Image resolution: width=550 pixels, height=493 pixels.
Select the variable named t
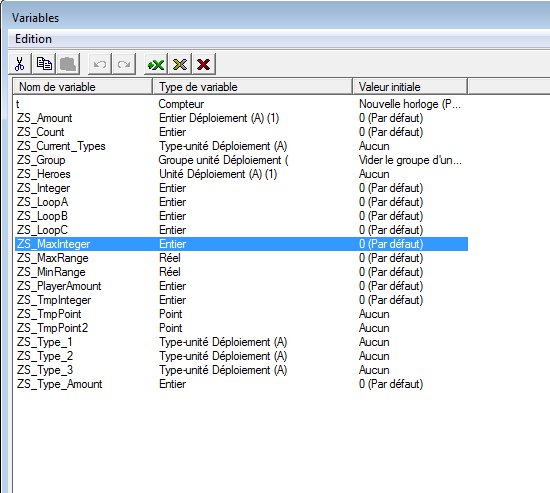pos(18,104)
